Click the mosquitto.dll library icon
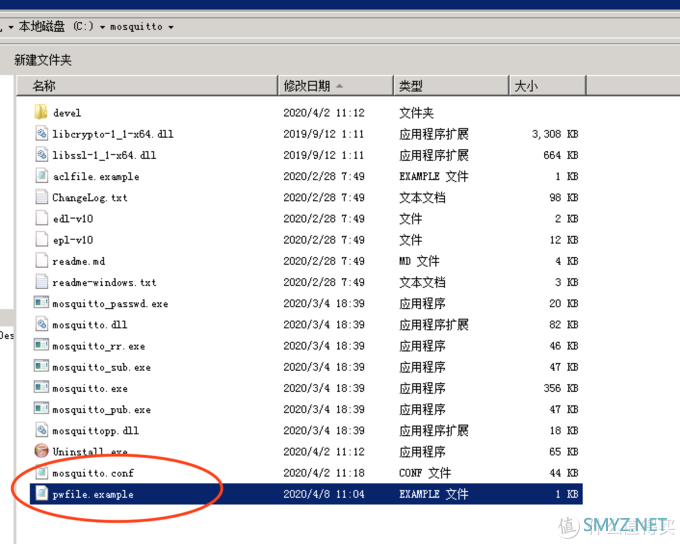The width and height of the screenshot is (680, 544). 41,324
